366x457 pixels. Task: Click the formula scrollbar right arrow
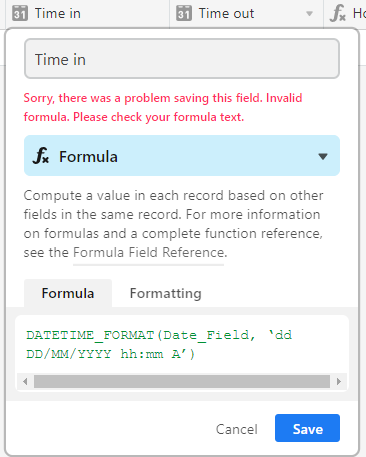[339, 381]
